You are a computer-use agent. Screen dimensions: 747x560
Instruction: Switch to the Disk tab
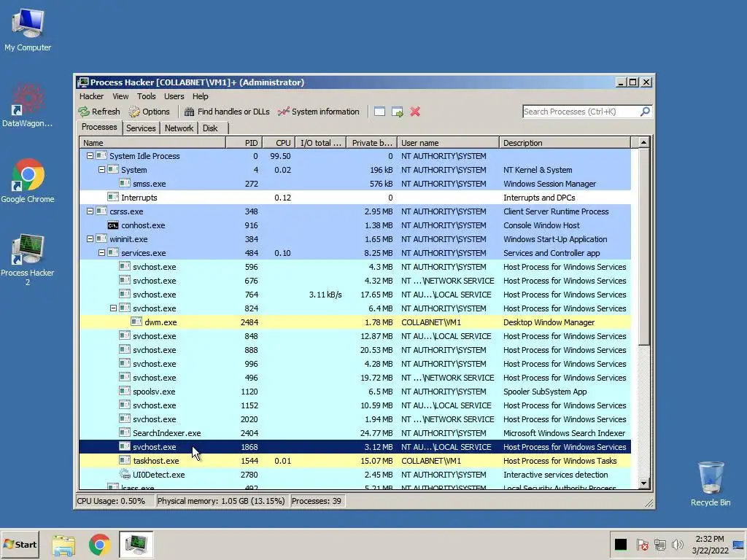pos(210,128)
